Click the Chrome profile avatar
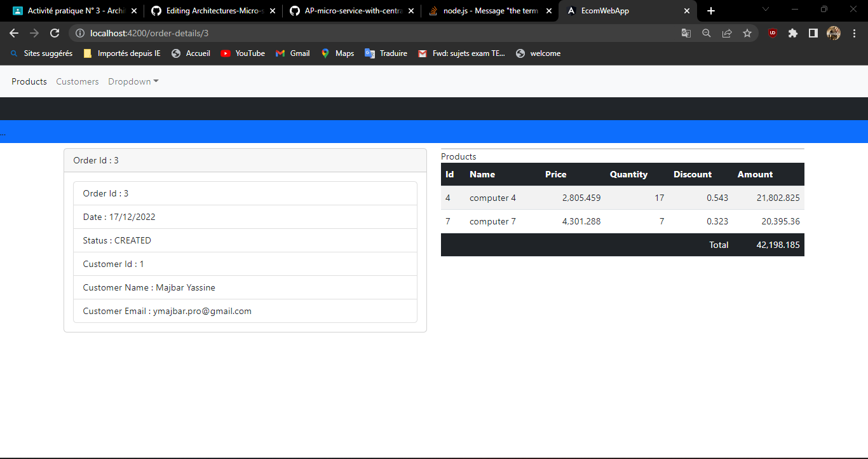The image size is (868, 459). [x=834, y=33]
